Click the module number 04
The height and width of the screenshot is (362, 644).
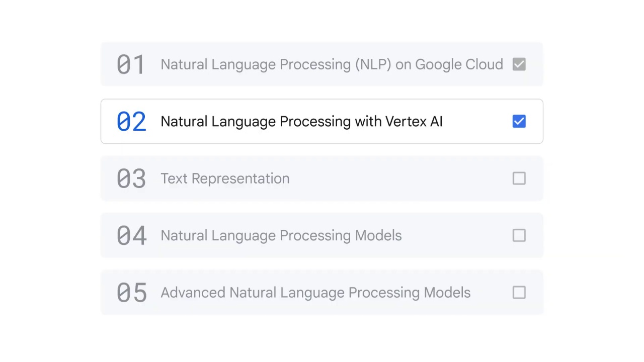coord(131,235)
